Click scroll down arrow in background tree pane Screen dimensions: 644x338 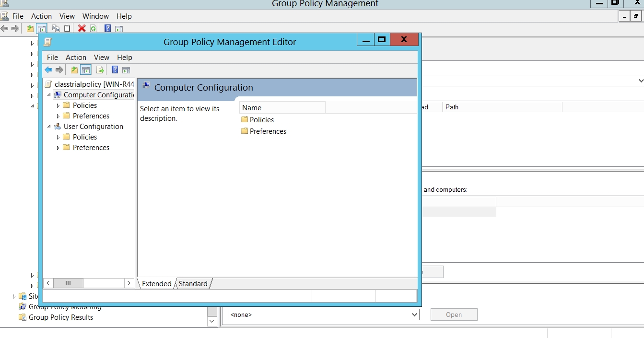click(212, 322)
